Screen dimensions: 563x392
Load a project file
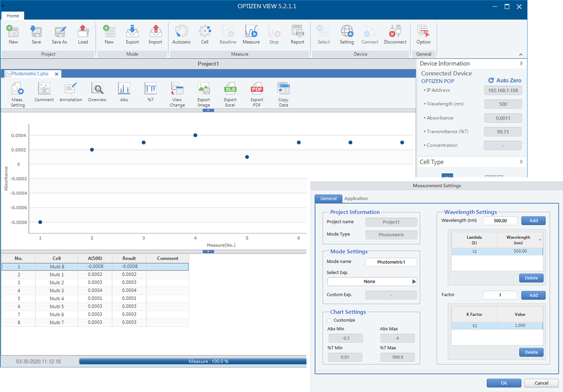(x=83, y=34)
